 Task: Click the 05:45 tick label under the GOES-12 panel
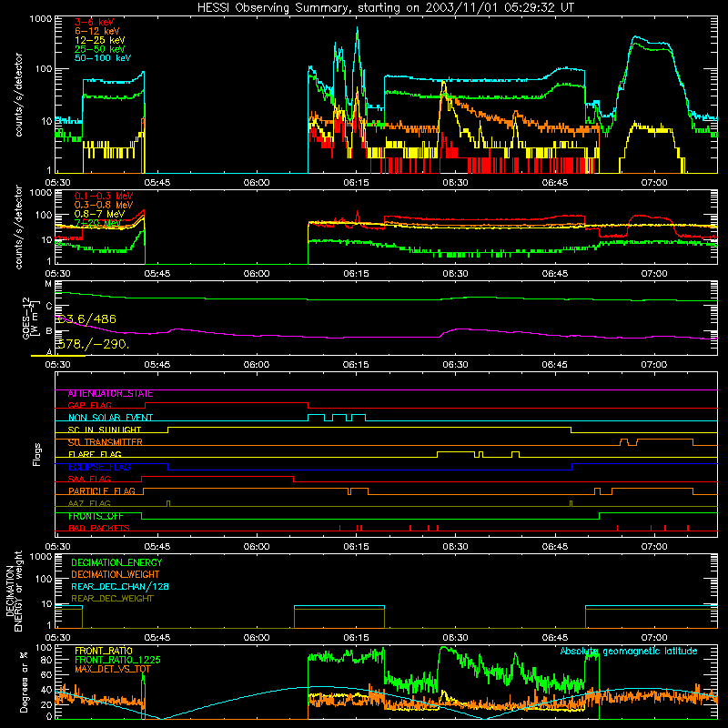[157, 365]
